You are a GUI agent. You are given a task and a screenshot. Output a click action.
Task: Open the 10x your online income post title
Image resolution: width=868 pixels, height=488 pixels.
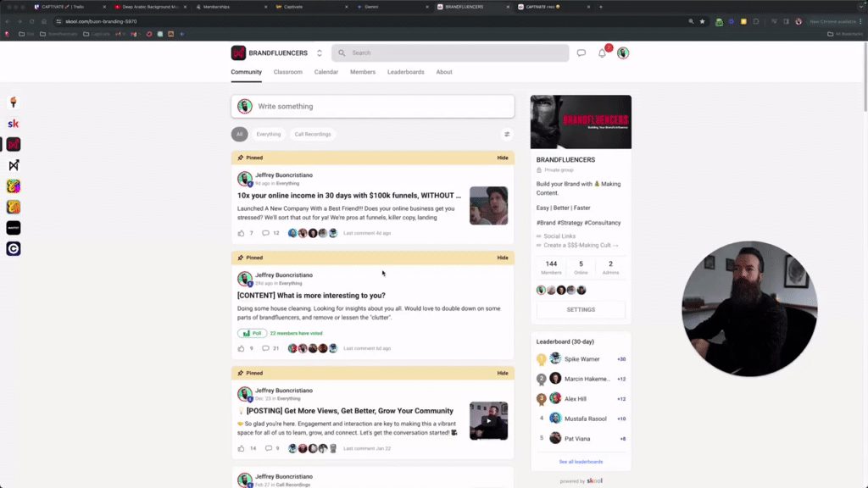(x=349, y=196)
